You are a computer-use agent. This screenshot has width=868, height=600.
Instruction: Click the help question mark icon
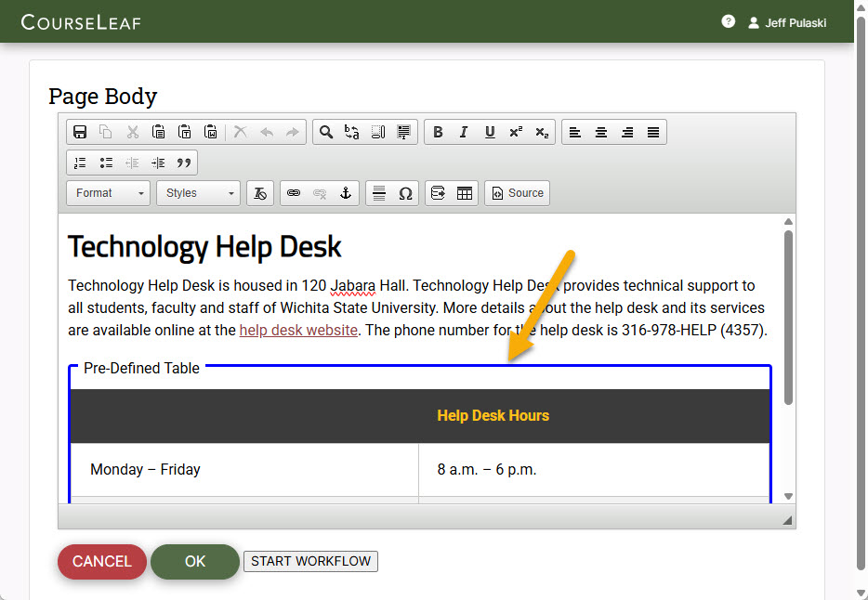729,21
